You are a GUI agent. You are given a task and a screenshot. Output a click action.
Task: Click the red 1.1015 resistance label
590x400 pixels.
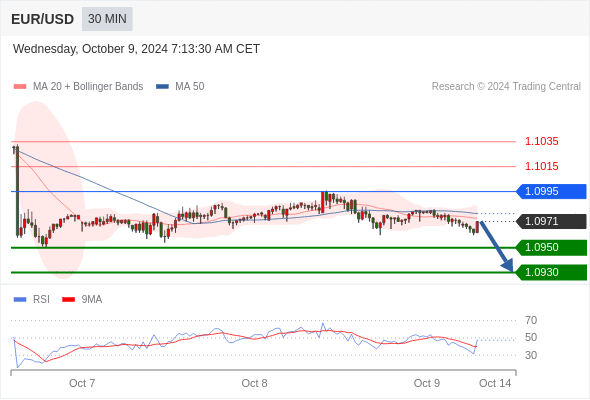pos(541,166)
